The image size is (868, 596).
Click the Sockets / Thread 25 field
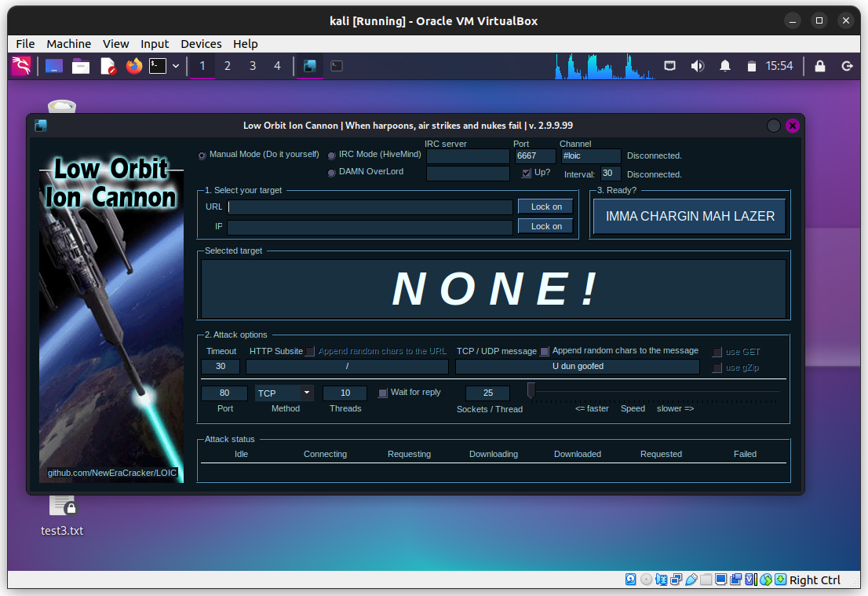pos(487,393)
